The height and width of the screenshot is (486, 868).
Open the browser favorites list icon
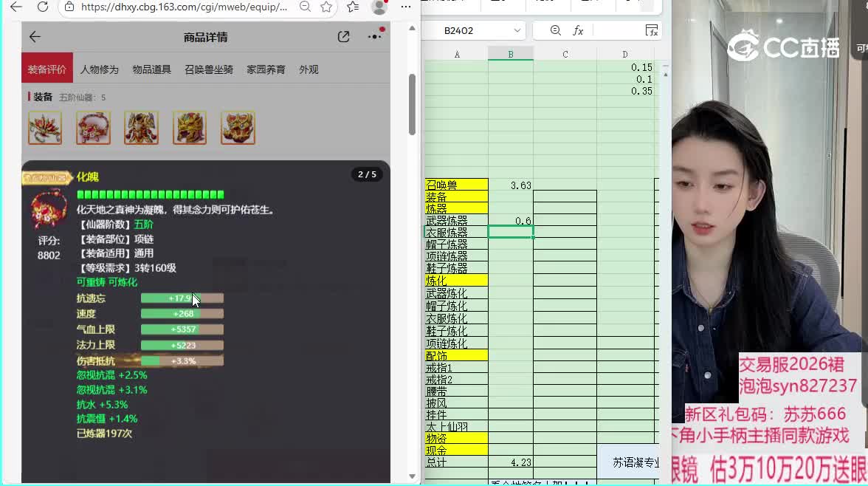point(353,7)
